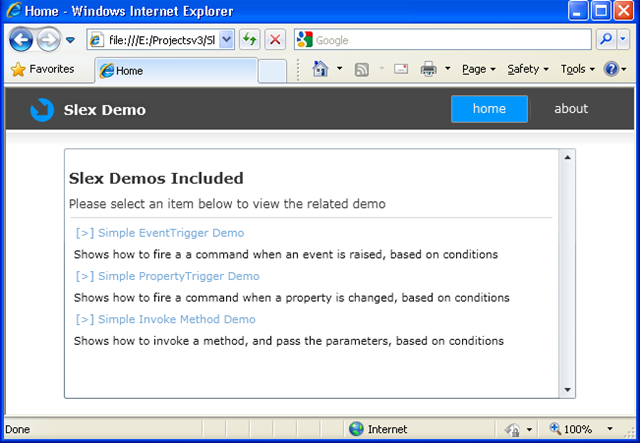The height and width of the screenshot is (443, 640).
Task: Expand the zoom level dropdown arrow
Action: 610,429
